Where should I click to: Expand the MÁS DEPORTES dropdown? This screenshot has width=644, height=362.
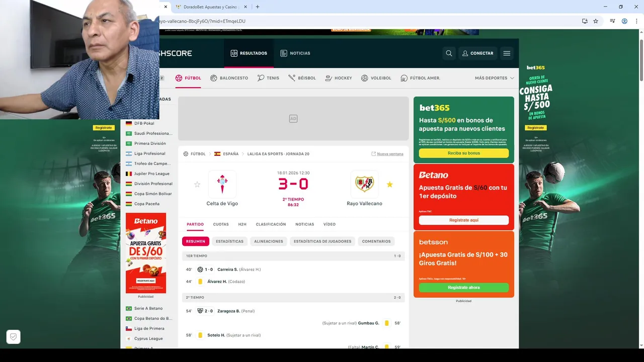tap(495, 78)
